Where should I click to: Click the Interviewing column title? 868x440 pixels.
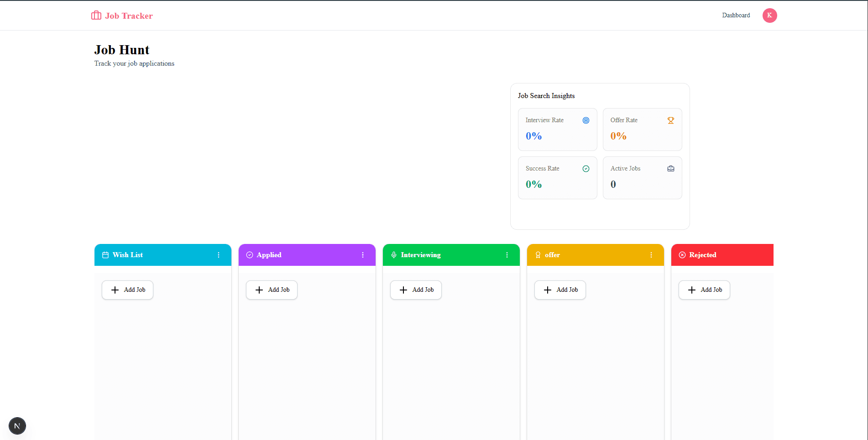[x=421, y=255]
